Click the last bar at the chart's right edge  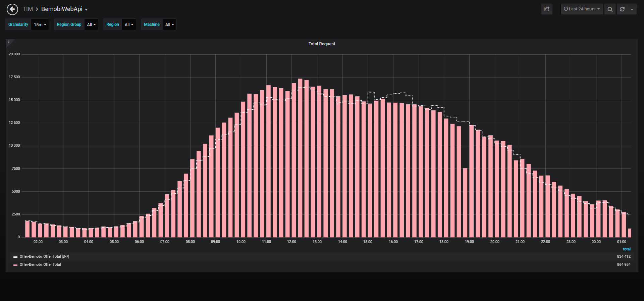point(630,233)
